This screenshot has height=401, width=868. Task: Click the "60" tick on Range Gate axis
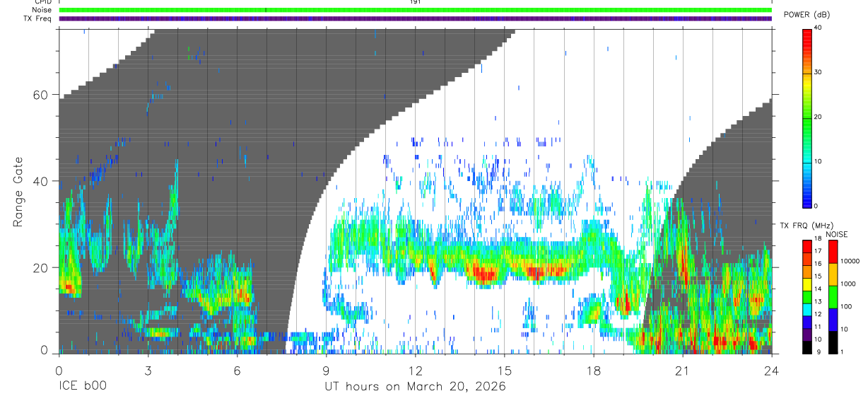(41, 95)
